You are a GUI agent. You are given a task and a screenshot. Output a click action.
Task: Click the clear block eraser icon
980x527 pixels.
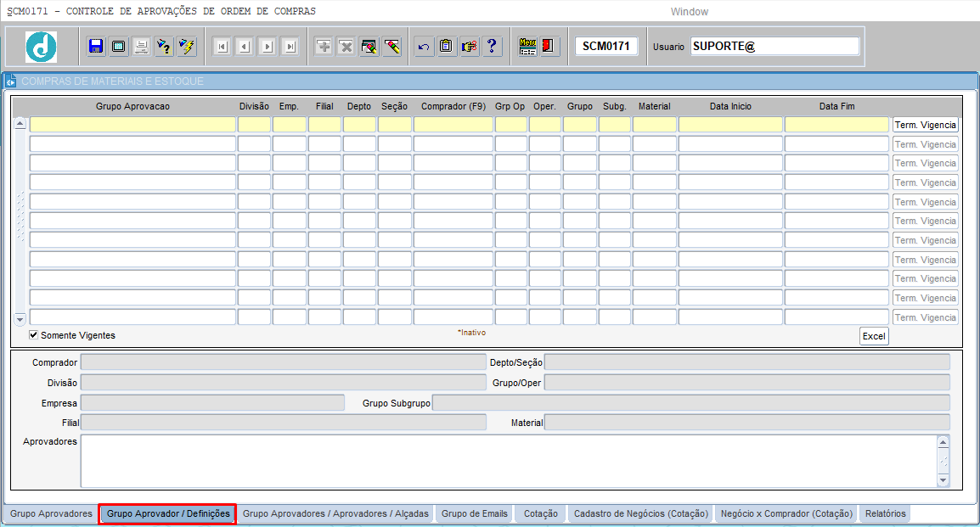pos(369,46)
